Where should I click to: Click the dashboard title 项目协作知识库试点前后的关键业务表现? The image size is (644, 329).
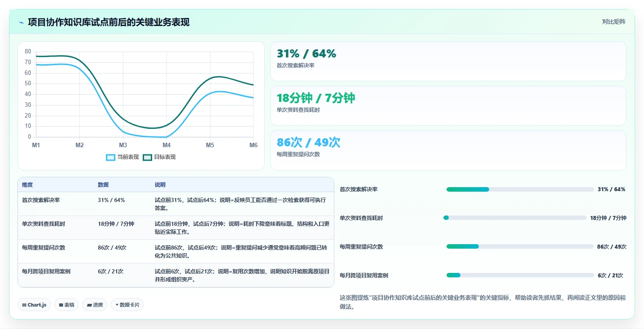[109, 22]
